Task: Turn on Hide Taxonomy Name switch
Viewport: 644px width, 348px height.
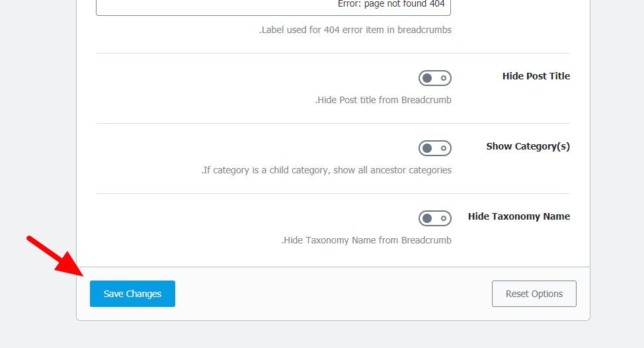Action: [x=435, y=218]
